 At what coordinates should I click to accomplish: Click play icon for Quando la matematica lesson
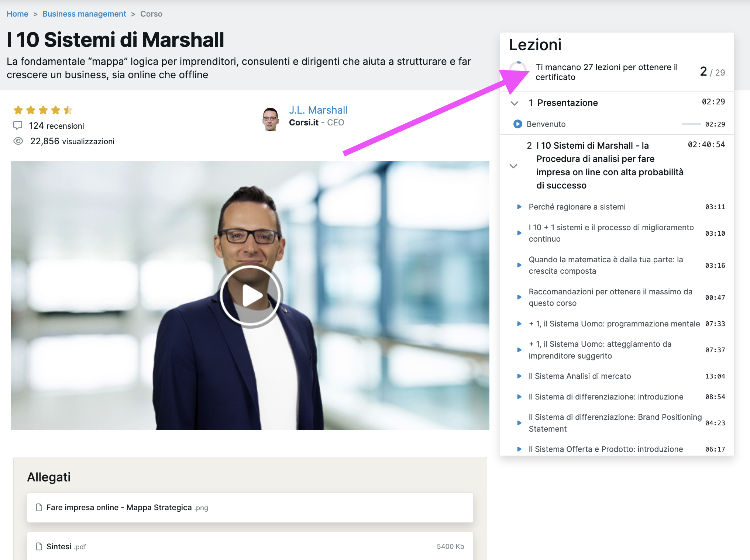pos(519,265)
